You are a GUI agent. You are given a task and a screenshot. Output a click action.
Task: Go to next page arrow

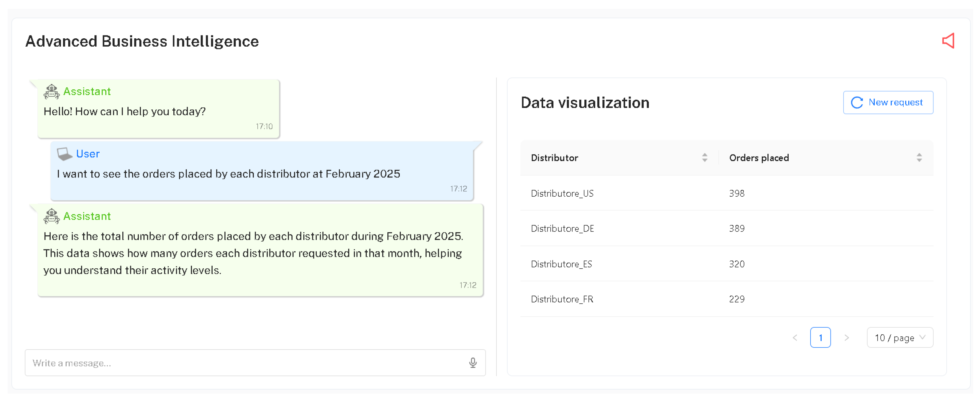(x=846, y=338)
